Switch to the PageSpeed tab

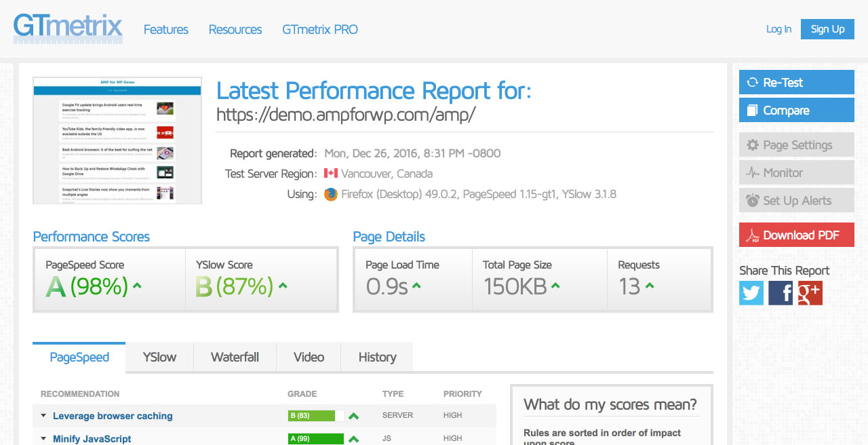(79, 357)
